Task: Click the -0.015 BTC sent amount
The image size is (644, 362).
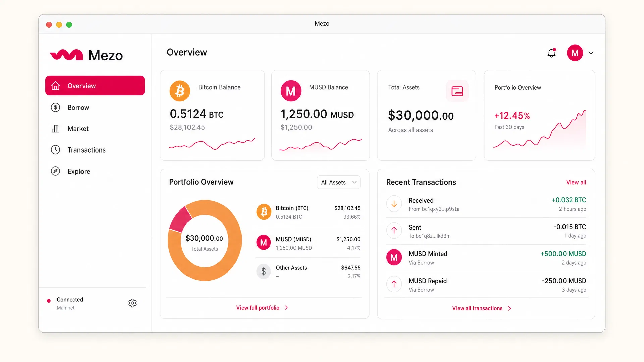Action: pyautogui.click(x=570, y=227)
